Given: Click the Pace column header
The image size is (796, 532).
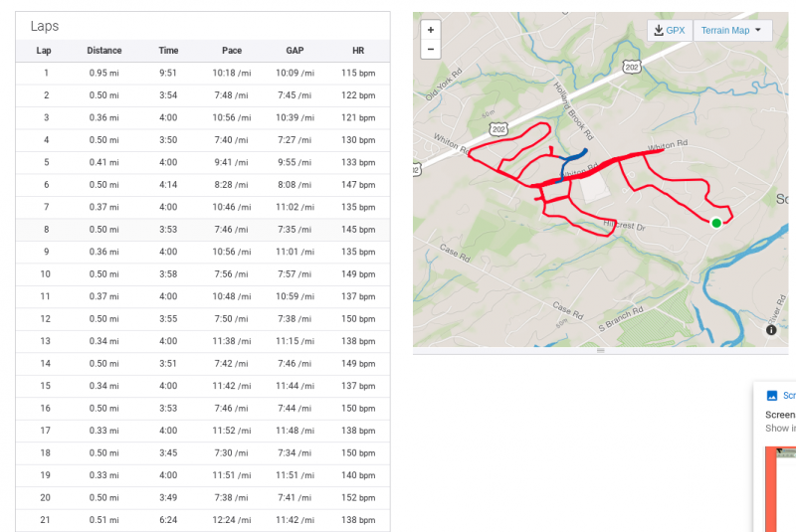Looking at the screenshot, I should click(x=231, y=51).
